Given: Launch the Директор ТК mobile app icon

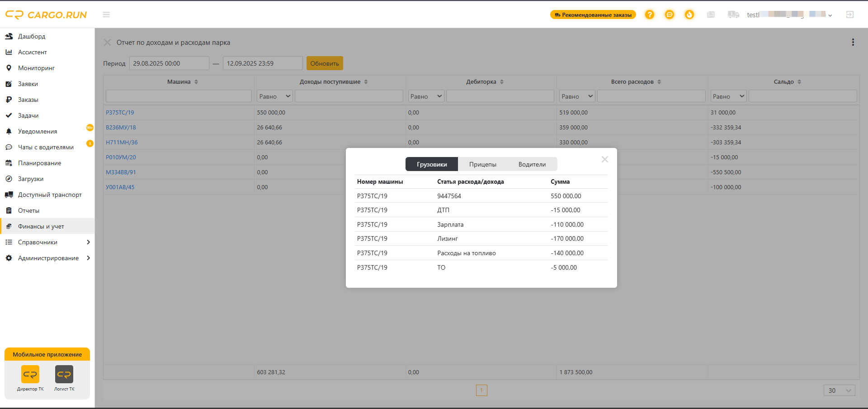Looking at the screenshot, I should [x=30, y=374].
